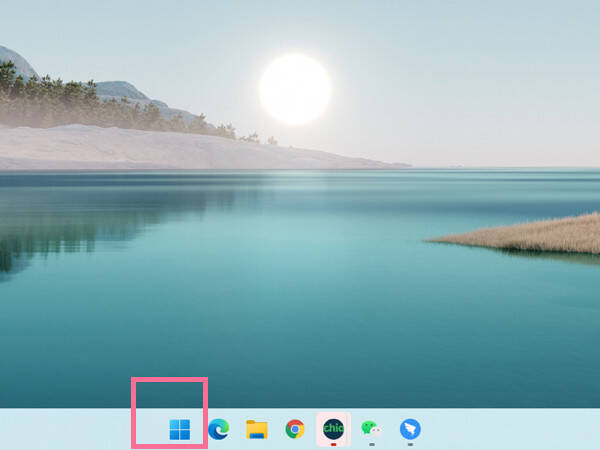Launch Google Chrome from the taskbar
This screenshot has width=600, height=450.
pos(295,429)
